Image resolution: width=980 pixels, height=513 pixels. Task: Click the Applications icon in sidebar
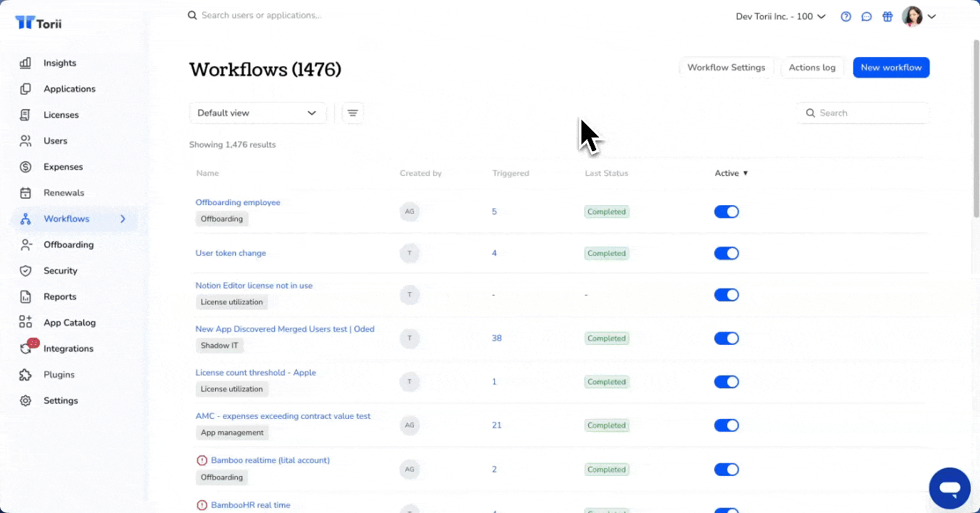(x=26, y=89)
